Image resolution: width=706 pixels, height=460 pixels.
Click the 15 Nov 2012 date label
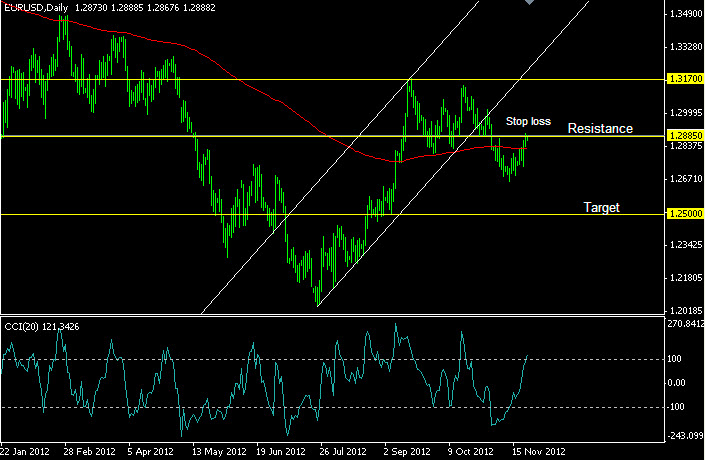pyautogui.click(x=539, y=451)
